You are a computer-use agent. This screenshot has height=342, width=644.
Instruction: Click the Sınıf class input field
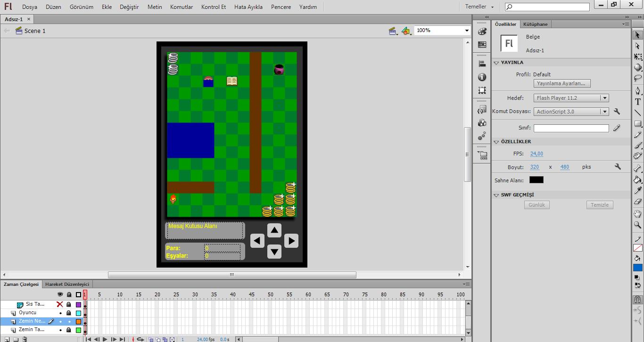(x=571, y=128)
